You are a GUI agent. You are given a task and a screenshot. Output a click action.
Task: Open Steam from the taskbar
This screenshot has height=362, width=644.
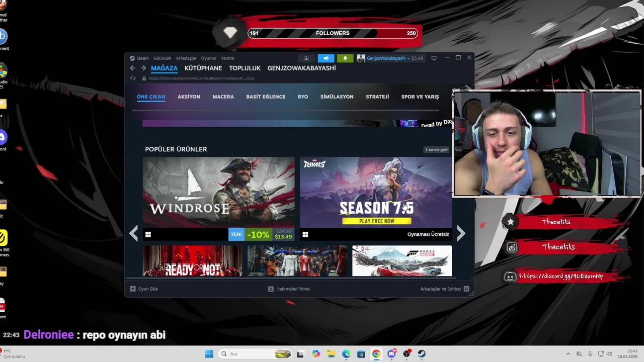(x=422, y=354)
